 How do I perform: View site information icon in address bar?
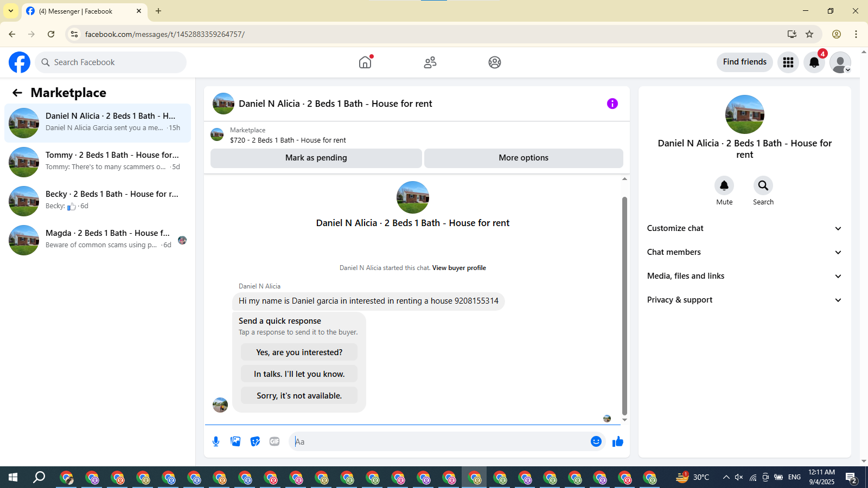(74, 34)
